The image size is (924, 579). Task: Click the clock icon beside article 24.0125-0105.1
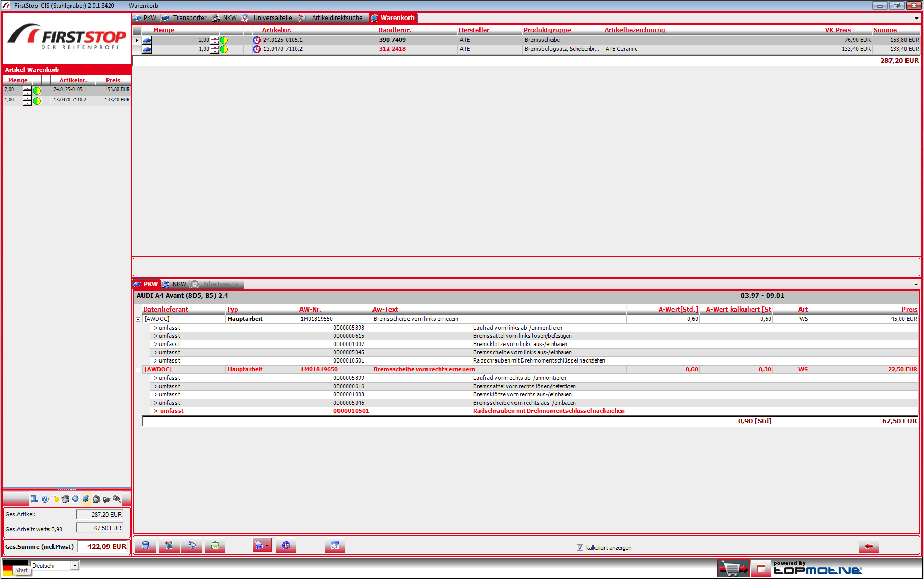[x=257, y=40]
